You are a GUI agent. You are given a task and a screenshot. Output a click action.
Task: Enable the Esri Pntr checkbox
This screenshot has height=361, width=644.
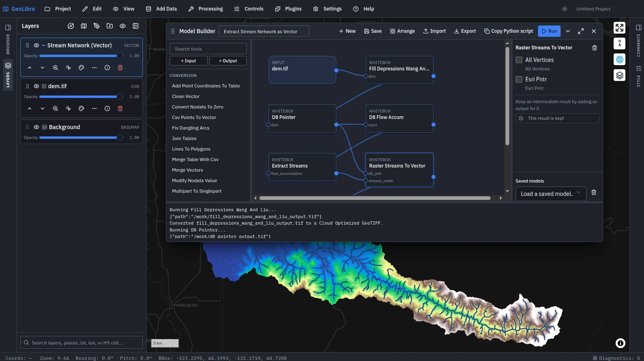point(519,79)
